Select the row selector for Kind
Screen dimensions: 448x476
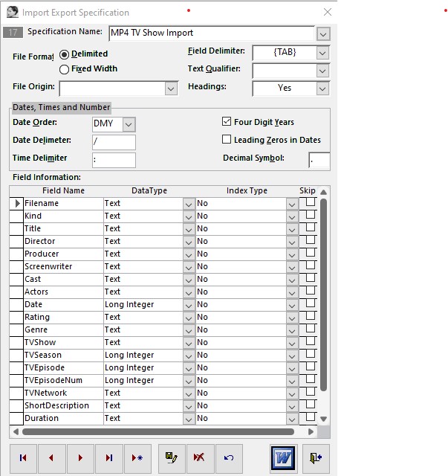[x=16, y=216]
